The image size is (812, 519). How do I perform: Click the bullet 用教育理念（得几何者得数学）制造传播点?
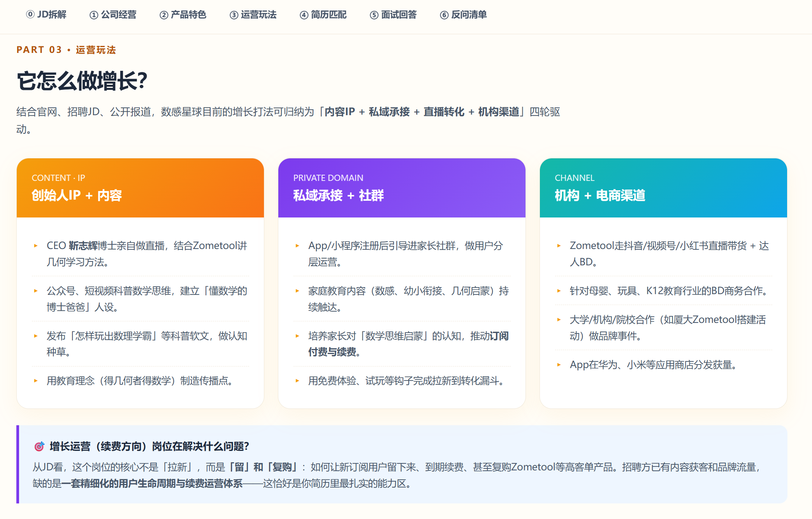point(140,380)
